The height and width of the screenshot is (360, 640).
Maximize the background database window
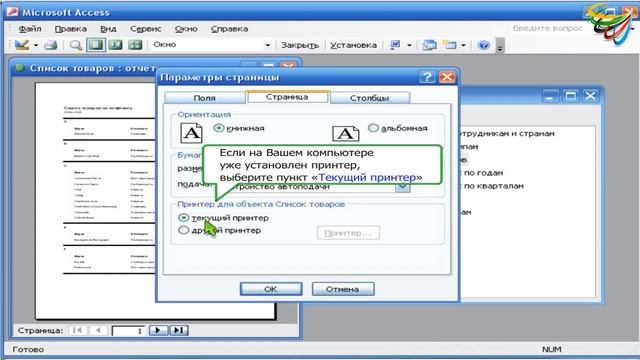coord(570,96)
